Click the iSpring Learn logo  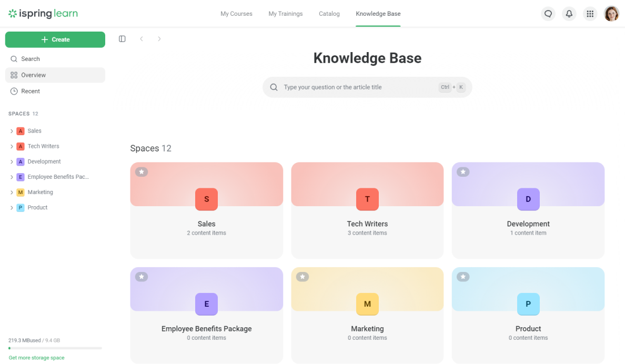click(43, 13)
